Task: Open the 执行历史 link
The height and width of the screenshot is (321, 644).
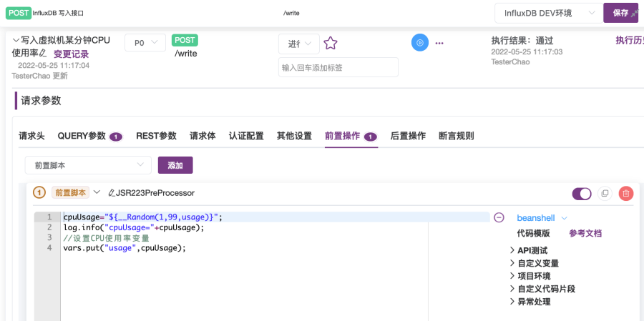Action: coord(630,40)
